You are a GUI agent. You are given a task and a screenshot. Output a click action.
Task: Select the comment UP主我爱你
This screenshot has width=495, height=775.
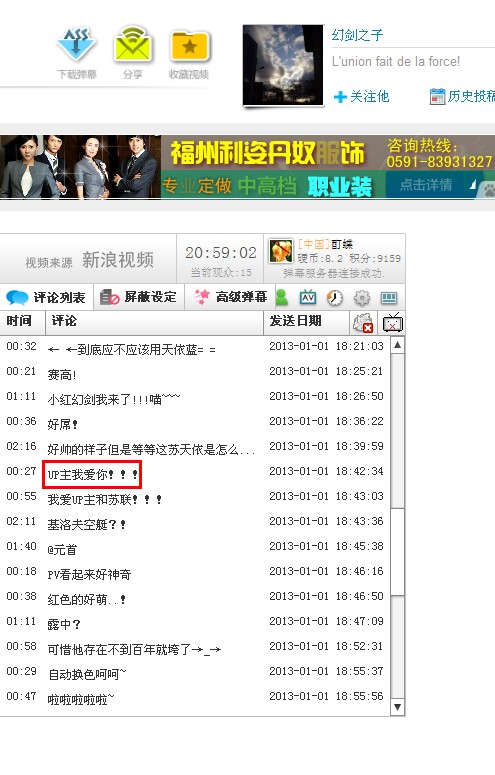point(92,474)
